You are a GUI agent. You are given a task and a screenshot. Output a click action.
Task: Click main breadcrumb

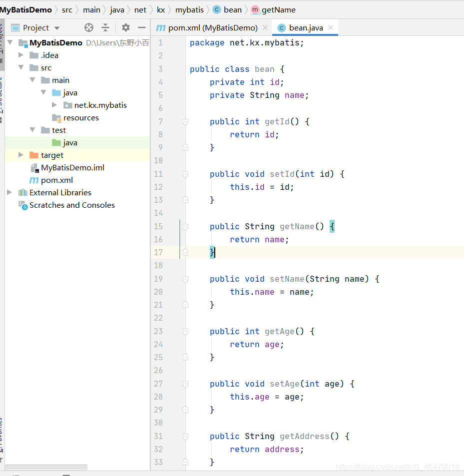(91, 9)
